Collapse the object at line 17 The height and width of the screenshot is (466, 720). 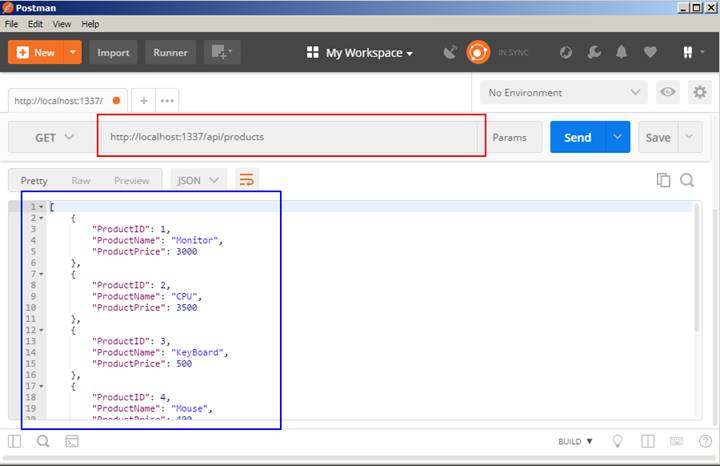tap(41, 386)
